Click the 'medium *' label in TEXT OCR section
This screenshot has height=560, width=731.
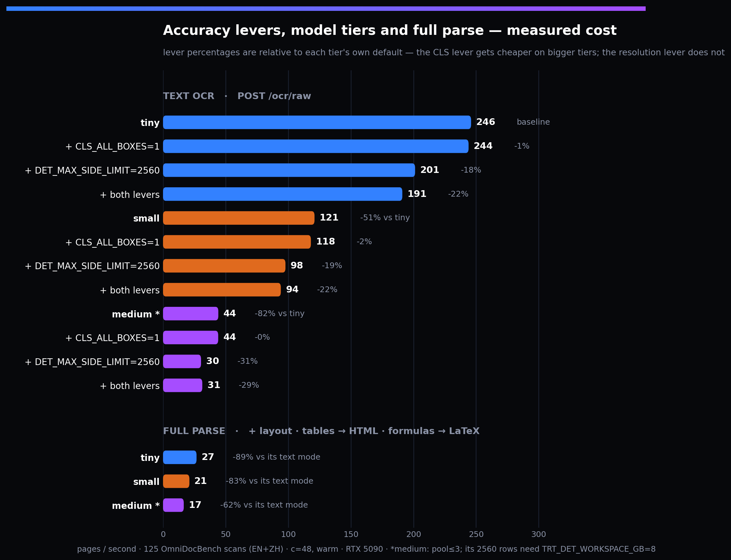point(136,314)
